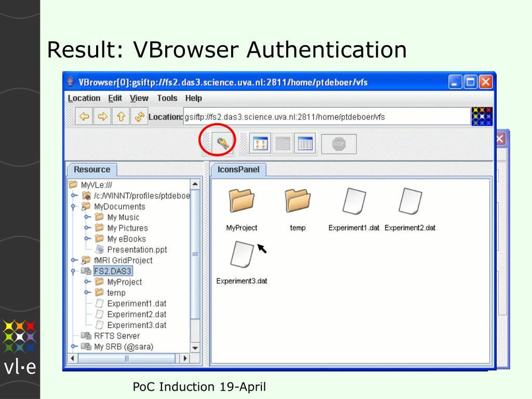Select My Pictures label in tree
The image size is (532, 399).
pos(128,228)
